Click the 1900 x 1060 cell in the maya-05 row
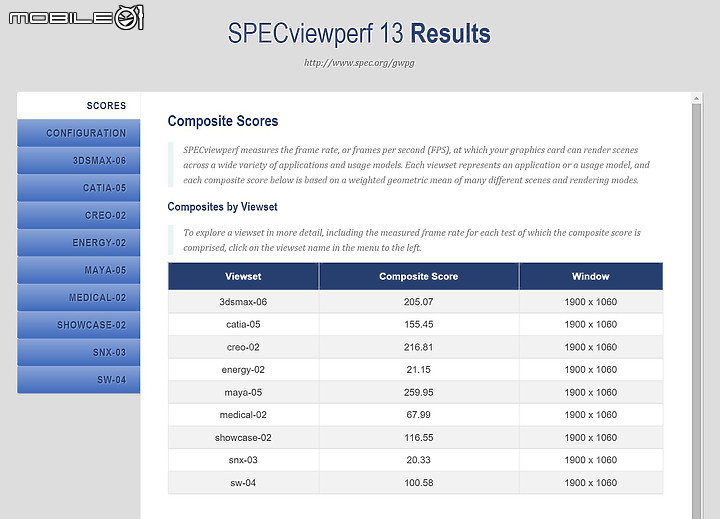Image resolution: width=720 pixels, height=519 pixels. pyautogui.click(x=591, y=392)
